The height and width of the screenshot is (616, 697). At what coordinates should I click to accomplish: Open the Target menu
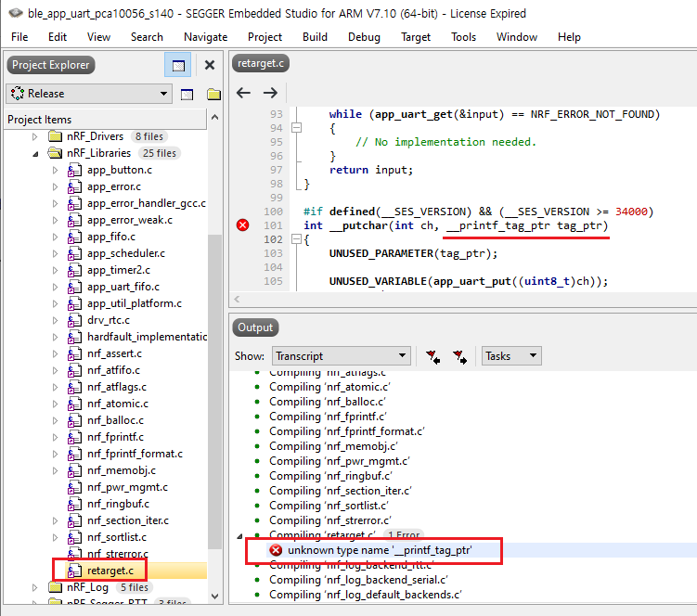click(x=416, y=37)
